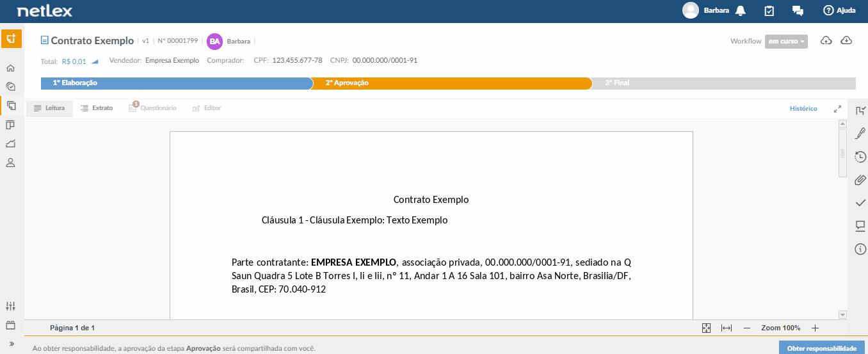868x354 pixels.
Task: Zoom out with the minus button
Action: click(x=746, y=328)
